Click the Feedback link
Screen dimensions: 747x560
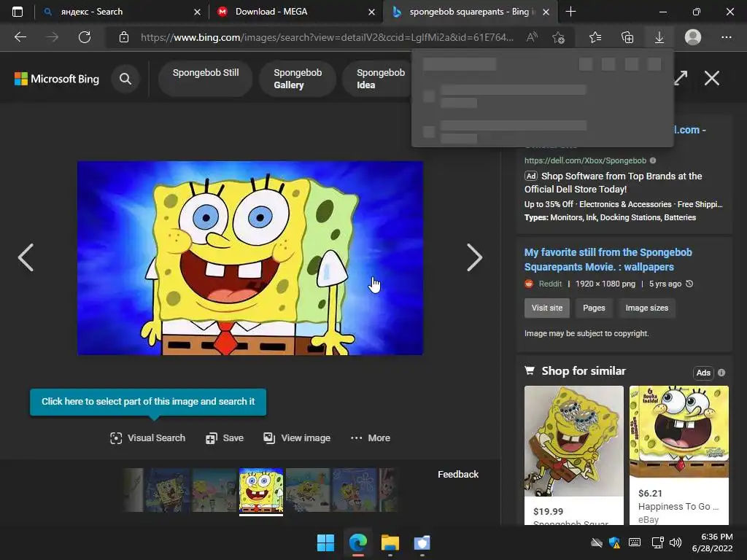(x=458, y=474)
